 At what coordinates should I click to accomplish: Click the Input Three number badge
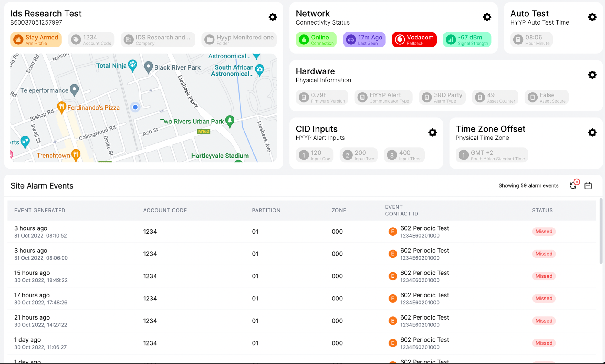[x=392, y=155]
